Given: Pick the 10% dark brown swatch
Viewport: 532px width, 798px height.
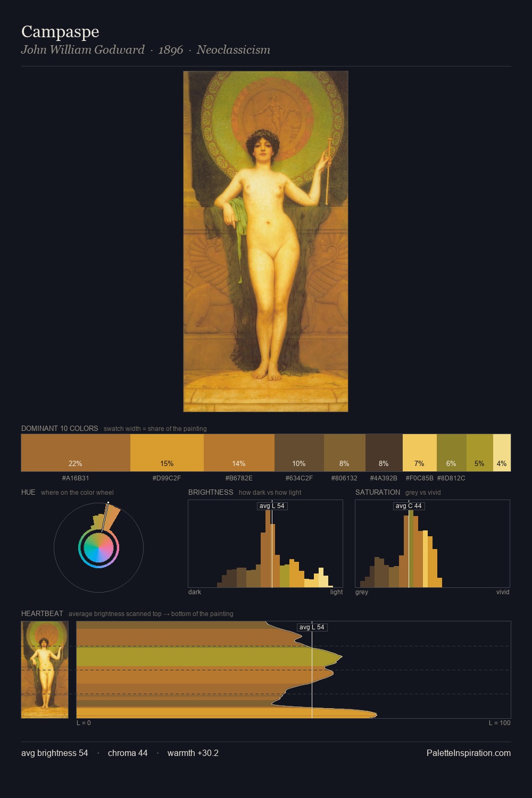Looking at the screenshot, I should (x=299, y=453).
